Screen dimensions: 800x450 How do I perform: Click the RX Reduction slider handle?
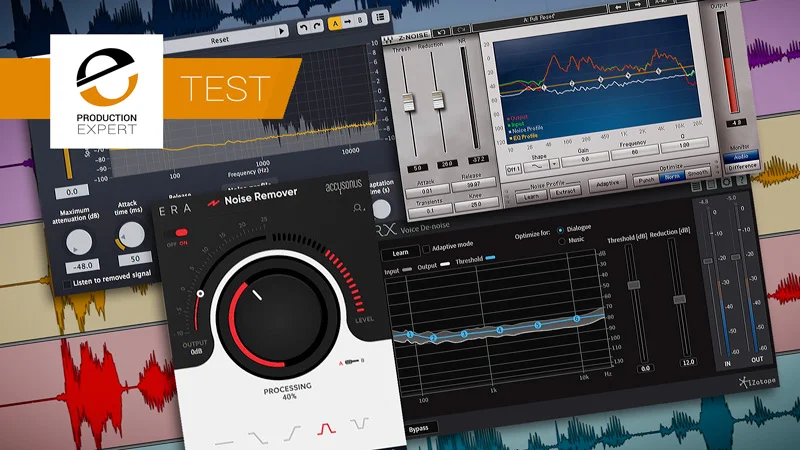click(x=680, y=299)
